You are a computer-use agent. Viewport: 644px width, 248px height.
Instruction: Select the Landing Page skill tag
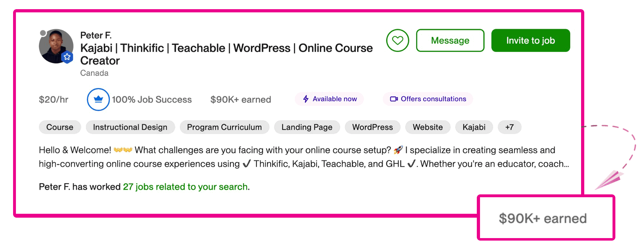coord(307,127)
